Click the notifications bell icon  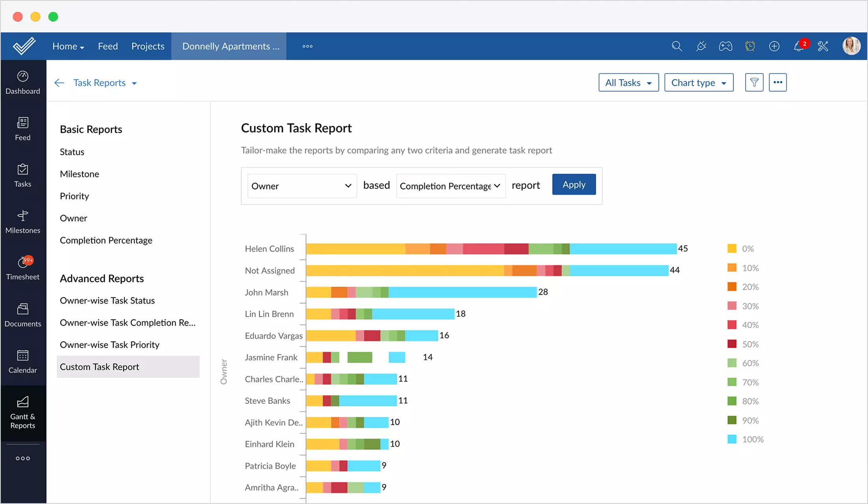point(799,47)
